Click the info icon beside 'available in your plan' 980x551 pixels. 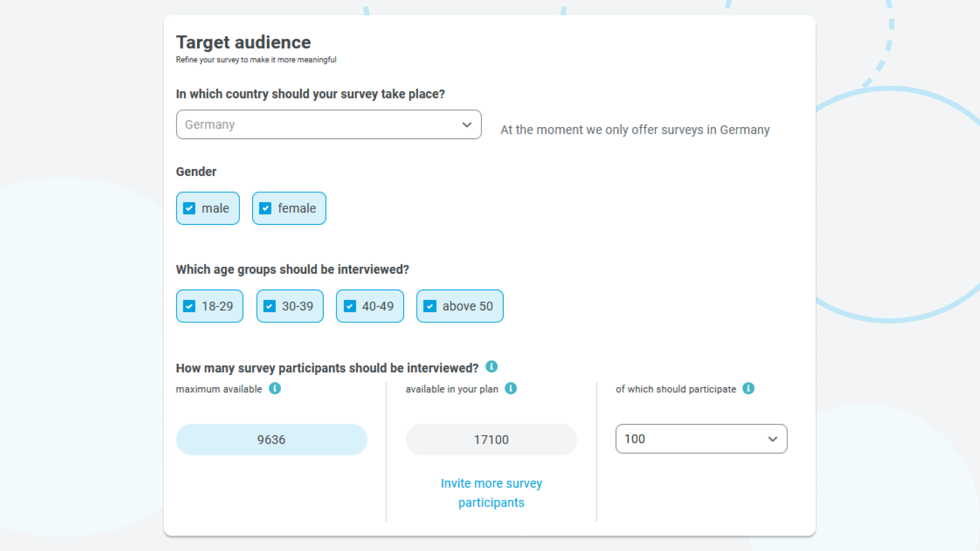coord(511,388)
